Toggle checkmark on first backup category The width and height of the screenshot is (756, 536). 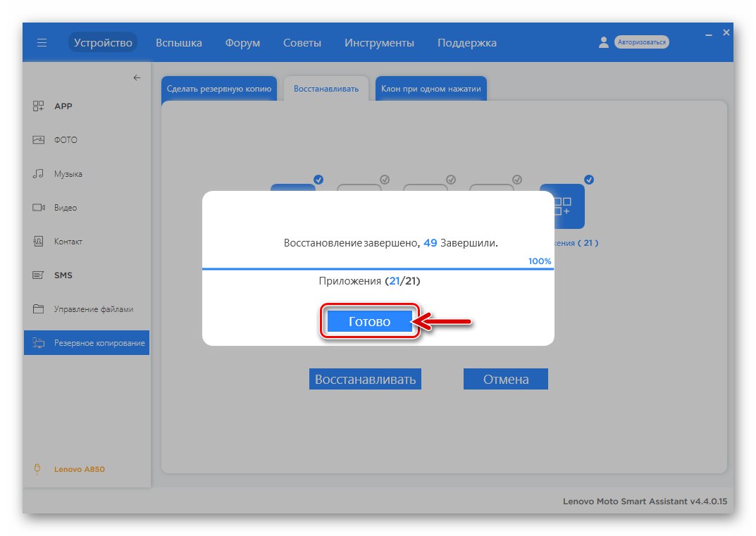coord(318,180)
